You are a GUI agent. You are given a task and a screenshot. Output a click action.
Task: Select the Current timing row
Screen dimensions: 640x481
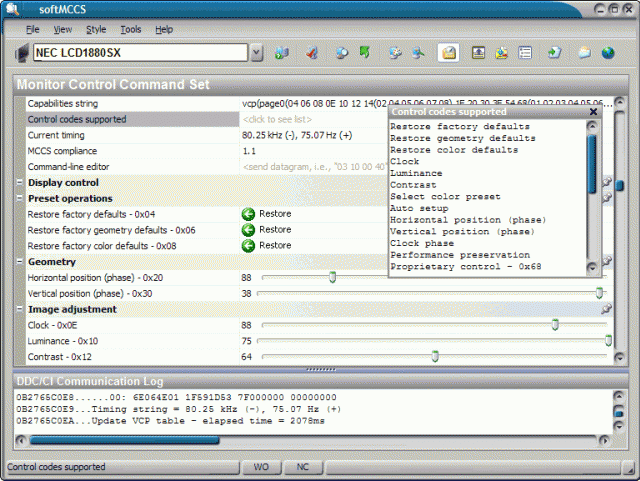133,136
